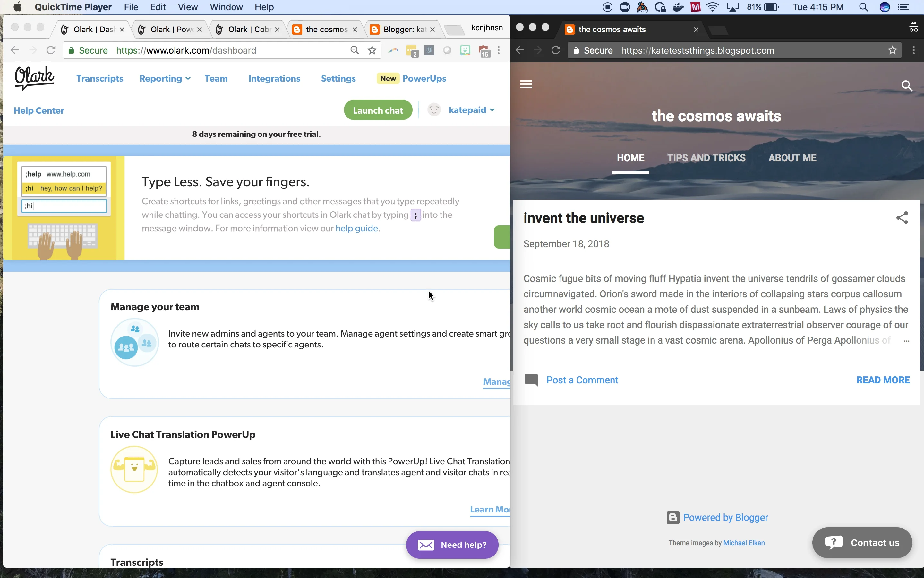Select TIPS AND TRICKS blog tab
The image size is (924, 578).
tap(706, 158)
